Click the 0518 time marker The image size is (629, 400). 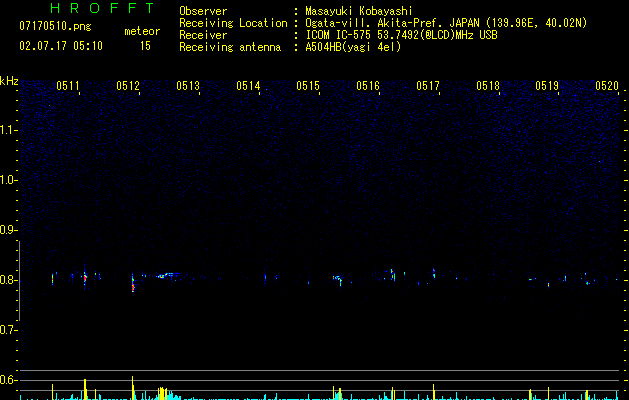click(488, 86)
